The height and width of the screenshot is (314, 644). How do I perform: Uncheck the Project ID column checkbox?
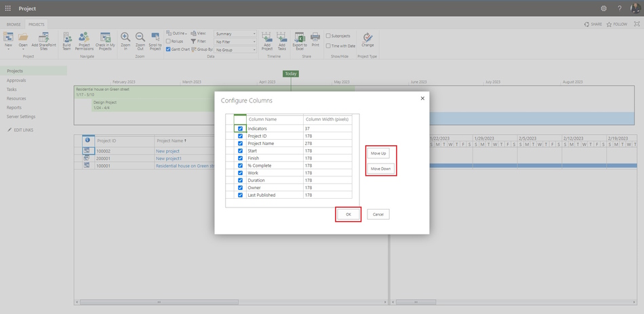240,136
